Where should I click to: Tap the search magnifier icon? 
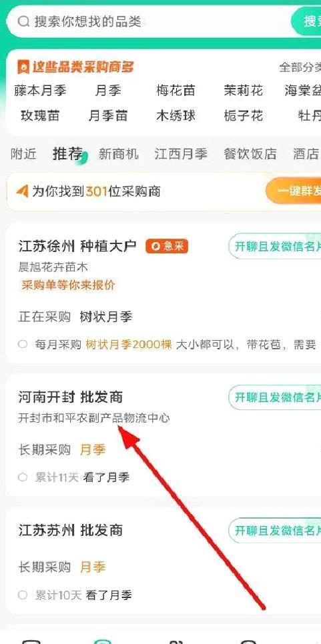point(24,21)
